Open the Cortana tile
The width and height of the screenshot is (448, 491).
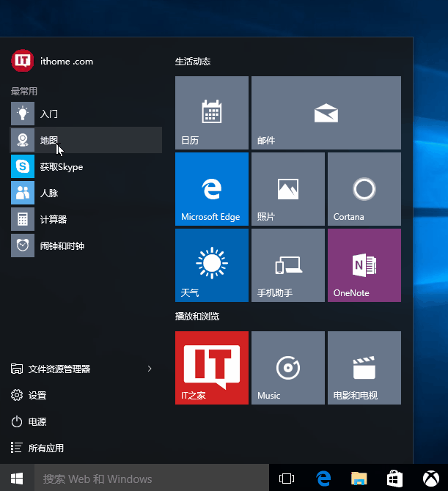tap(364, 189)
